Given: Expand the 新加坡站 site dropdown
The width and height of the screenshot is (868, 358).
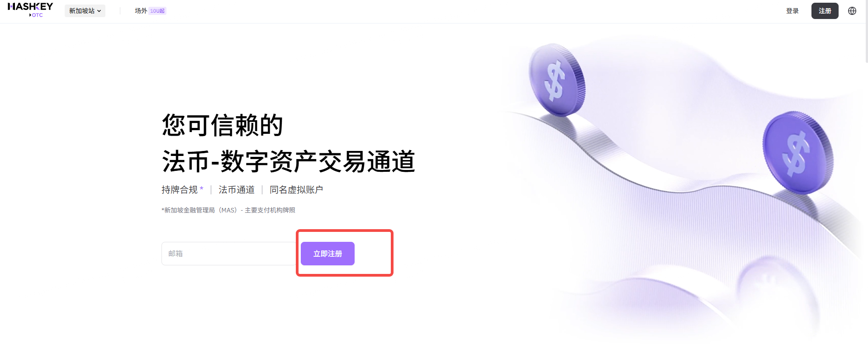Looking at the screenshot, I should tap(85, 11).
